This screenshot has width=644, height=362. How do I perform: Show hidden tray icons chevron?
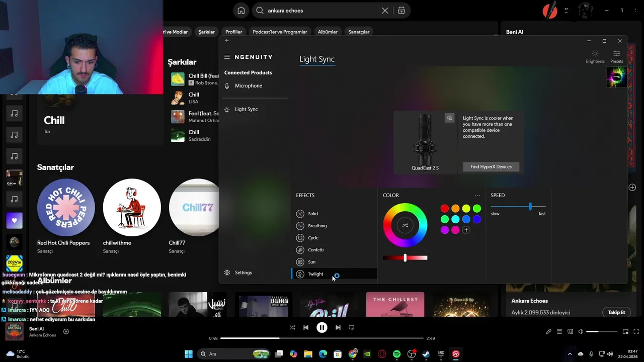(570, 354)
